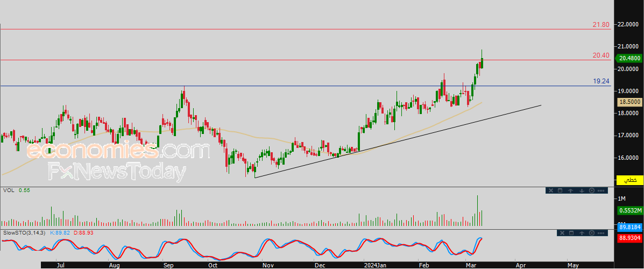Screen dimensions: 644x269
Task: Open VOL indicator settings gear
Action: tap(592, 190)
